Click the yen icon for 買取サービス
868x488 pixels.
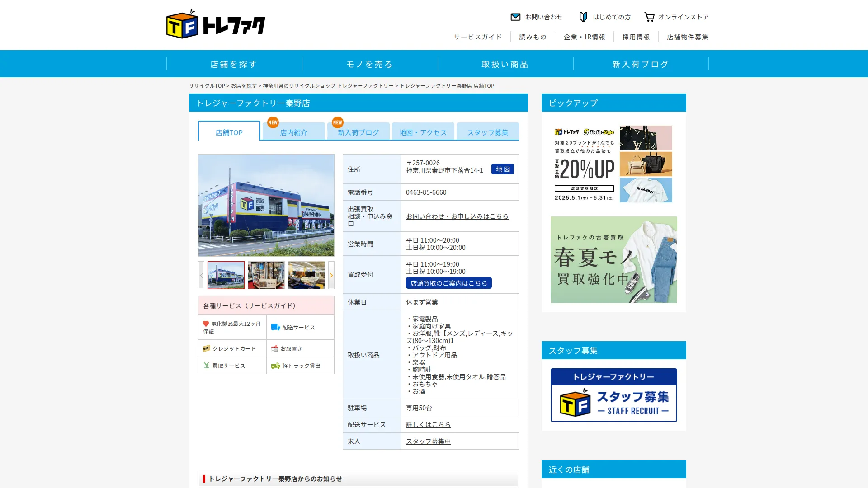[206, 366]
